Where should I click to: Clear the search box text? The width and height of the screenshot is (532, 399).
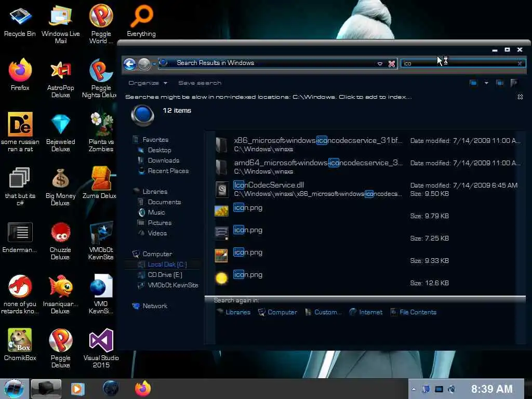[x=520, y=63]
